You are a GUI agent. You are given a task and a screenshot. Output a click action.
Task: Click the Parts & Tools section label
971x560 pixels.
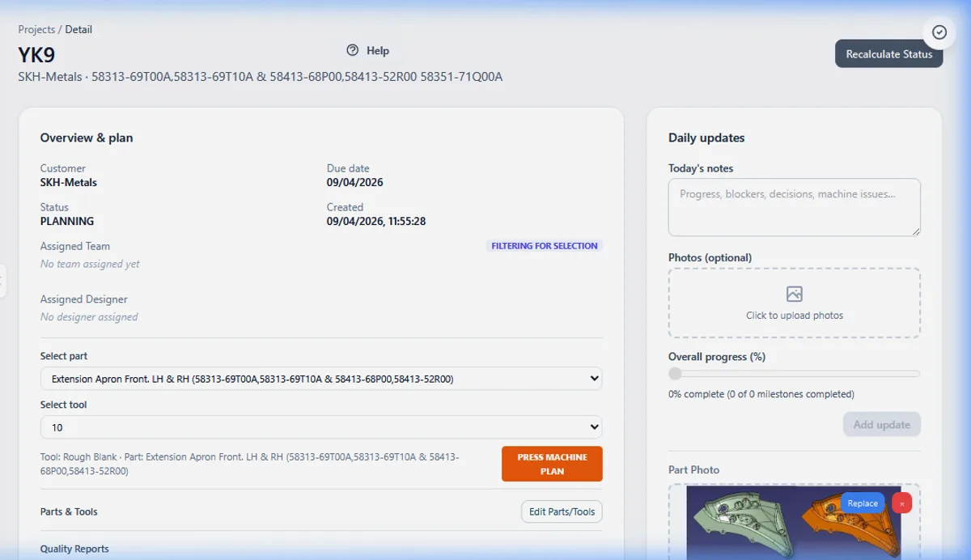[69, 511]
